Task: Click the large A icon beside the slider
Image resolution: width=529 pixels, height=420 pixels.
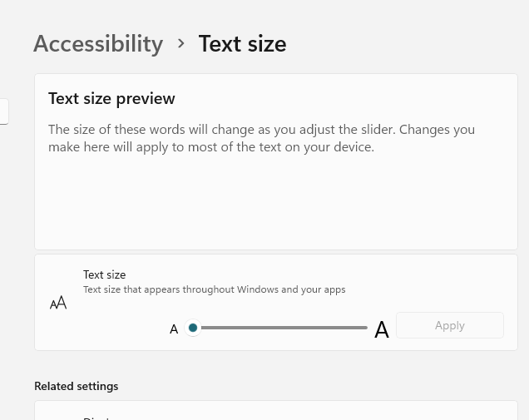Action: point(382,329)
